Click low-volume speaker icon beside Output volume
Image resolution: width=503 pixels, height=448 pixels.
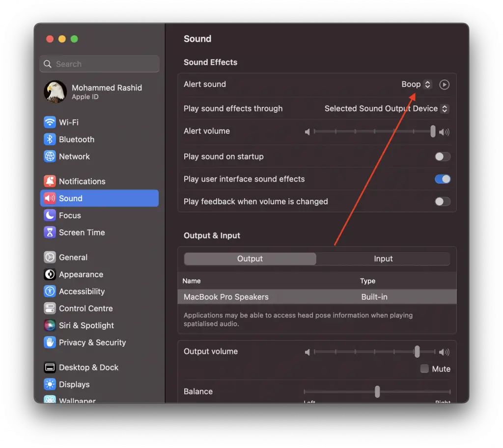point(307,352)
